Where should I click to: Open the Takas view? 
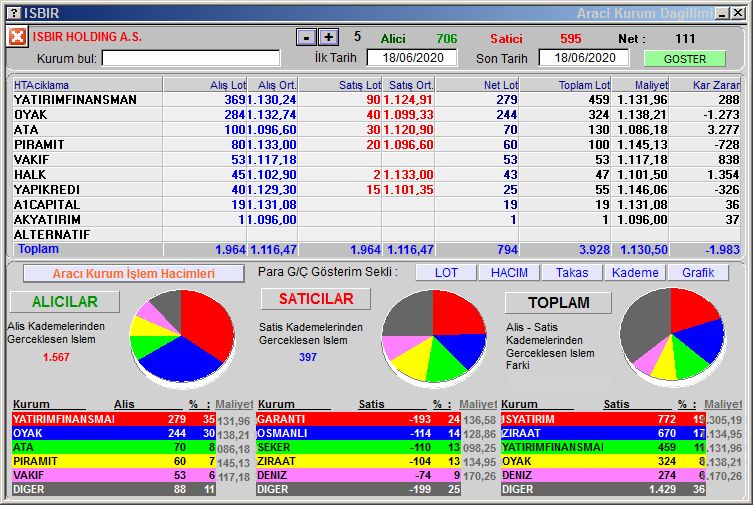pyautogui.click(x=572, y=273)
